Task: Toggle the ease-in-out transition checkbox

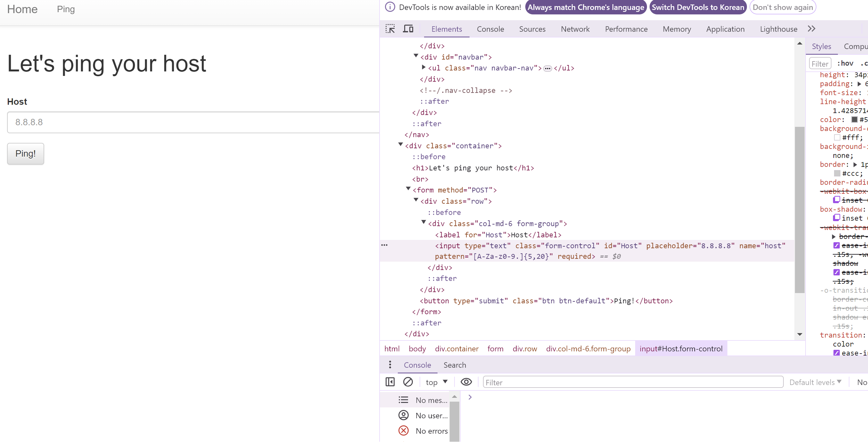Action: pos(836,353)
